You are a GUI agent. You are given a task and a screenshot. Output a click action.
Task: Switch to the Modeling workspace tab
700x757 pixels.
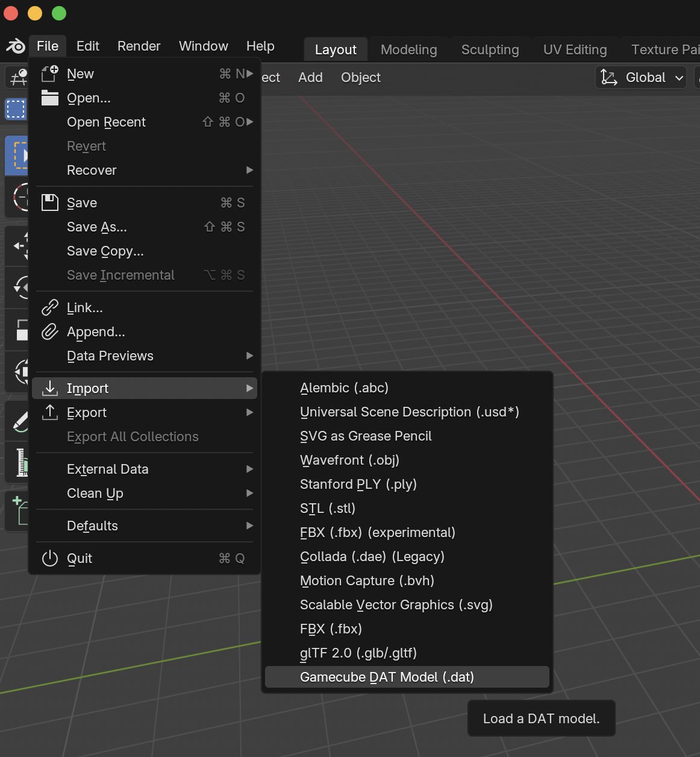point(409,49)
